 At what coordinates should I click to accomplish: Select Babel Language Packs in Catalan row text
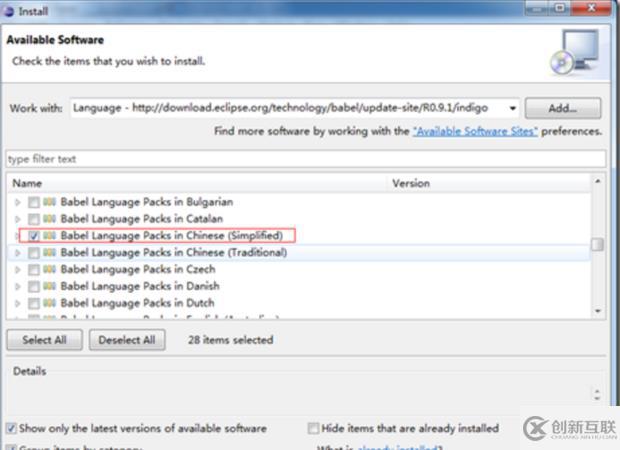click(142, 219)
